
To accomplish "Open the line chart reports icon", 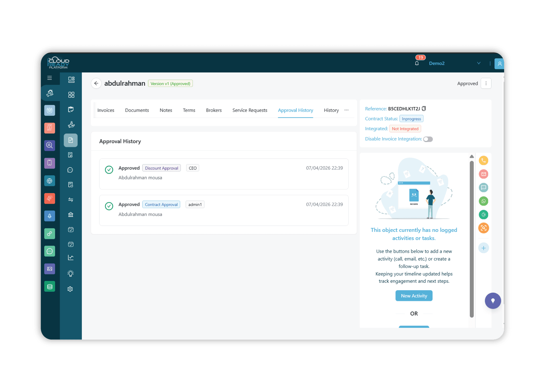I will [x=71, y=258].
